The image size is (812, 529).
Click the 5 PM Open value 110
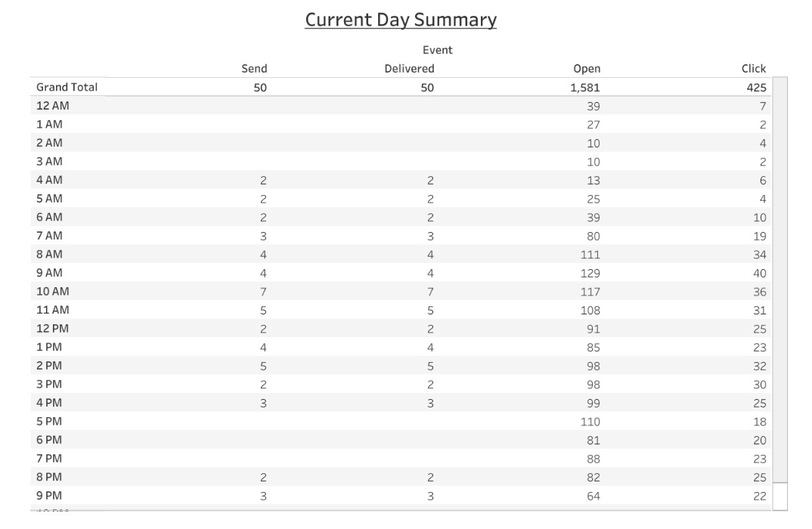point(590,422)
